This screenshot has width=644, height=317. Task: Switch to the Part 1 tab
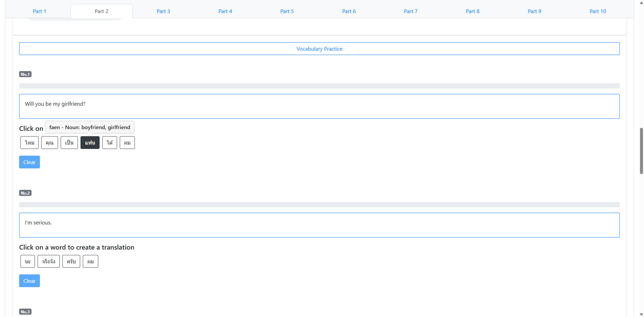[x=39, y=11]
